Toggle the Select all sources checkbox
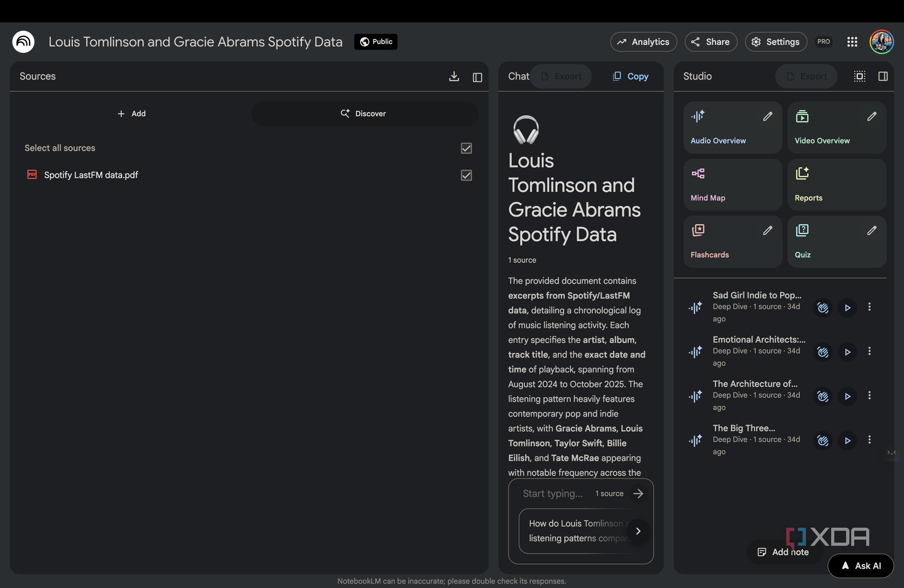The image size is (904, 588). (x=466, y=149)
